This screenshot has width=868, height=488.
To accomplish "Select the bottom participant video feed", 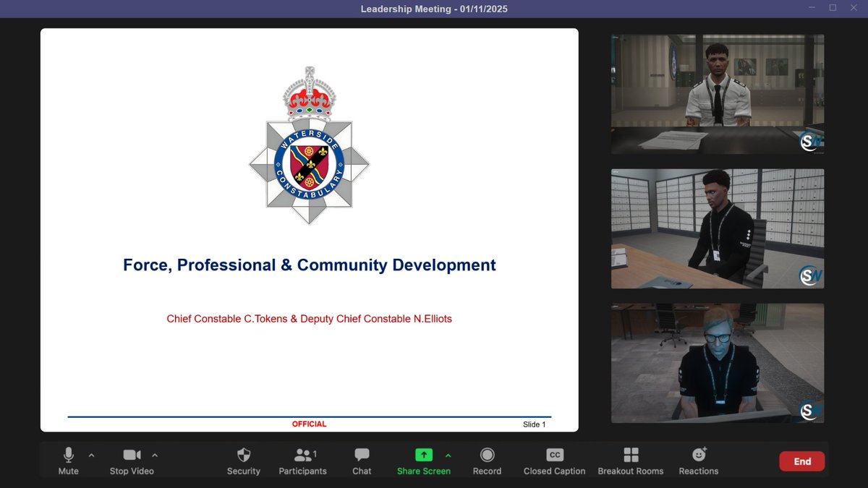I will point(717,363).
